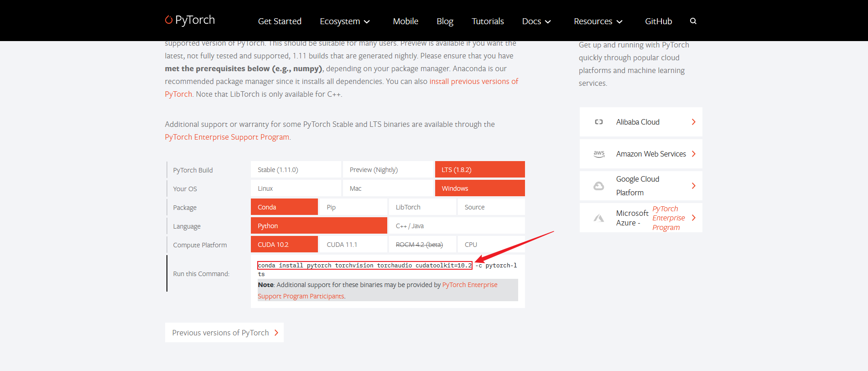Choose Linux as your OS

pyautogui.click(x=296, y=188)
